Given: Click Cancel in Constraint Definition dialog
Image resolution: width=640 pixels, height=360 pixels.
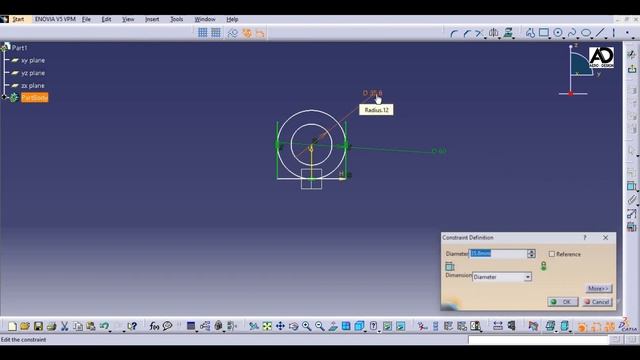Looking at the screenshot, I should pyautogui.click(x=597, y=302).
